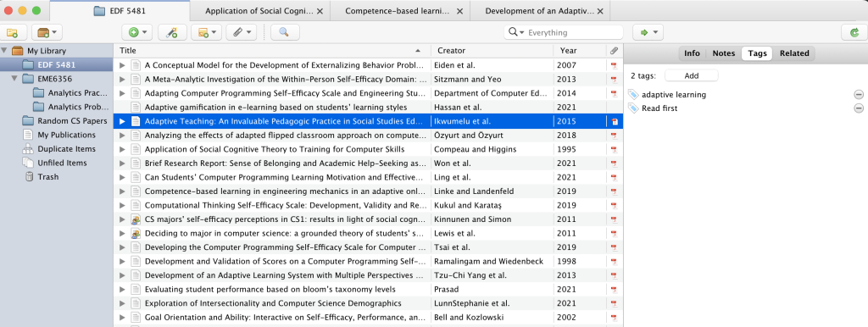
Task: Switch to the Related tab
Action: [794, 53]
